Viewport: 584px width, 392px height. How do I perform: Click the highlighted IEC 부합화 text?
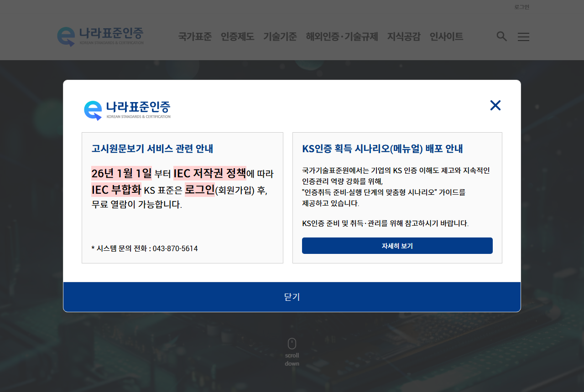[116, 190]
